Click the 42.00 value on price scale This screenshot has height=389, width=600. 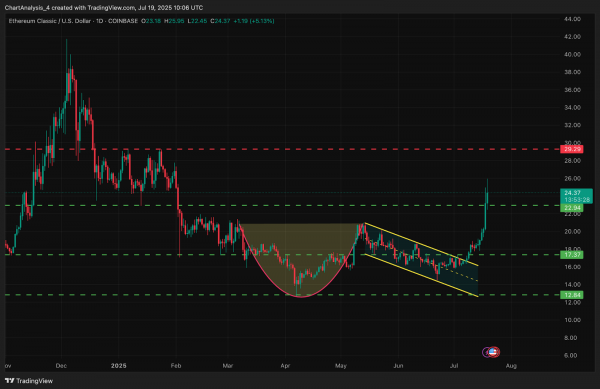[x=572, y=37]
